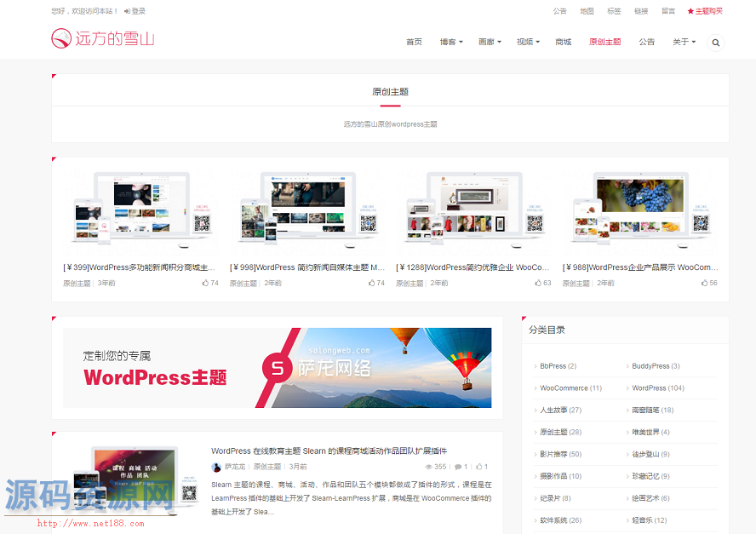Screen dimensions: 756x534
Task: Open the WordPress (104) category link
Action: click(657, 388)
